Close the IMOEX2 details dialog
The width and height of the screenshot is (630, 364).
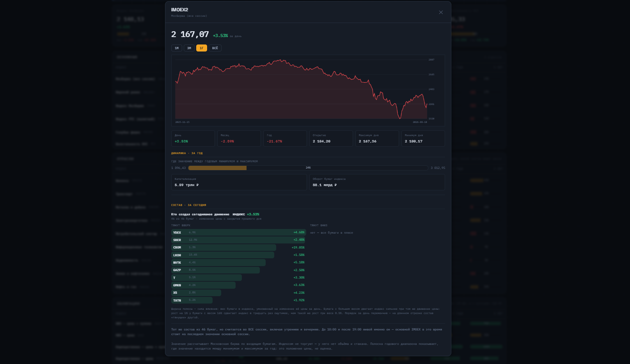point(441,12)
